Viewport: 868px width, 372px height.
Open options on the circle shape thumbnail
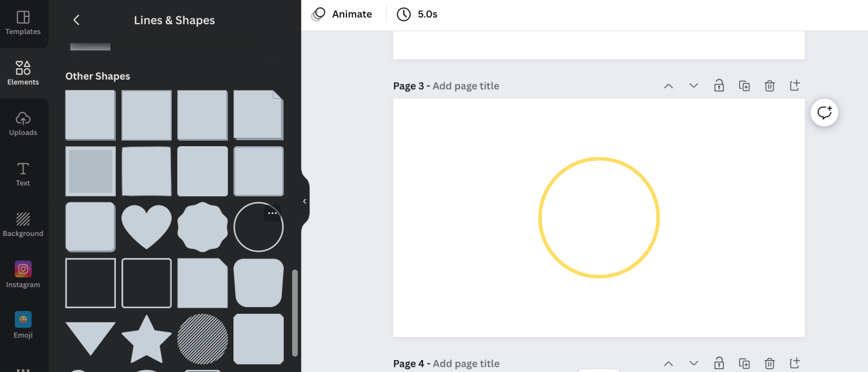tap(272, 213)
